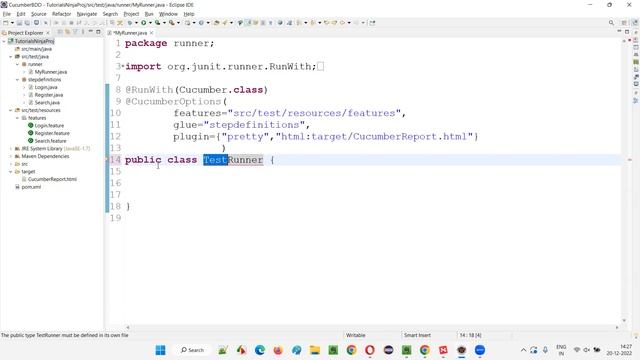Expand the Maven Dependencies node
This screenshot has height=360, width=640.
(x=11, y=156)
